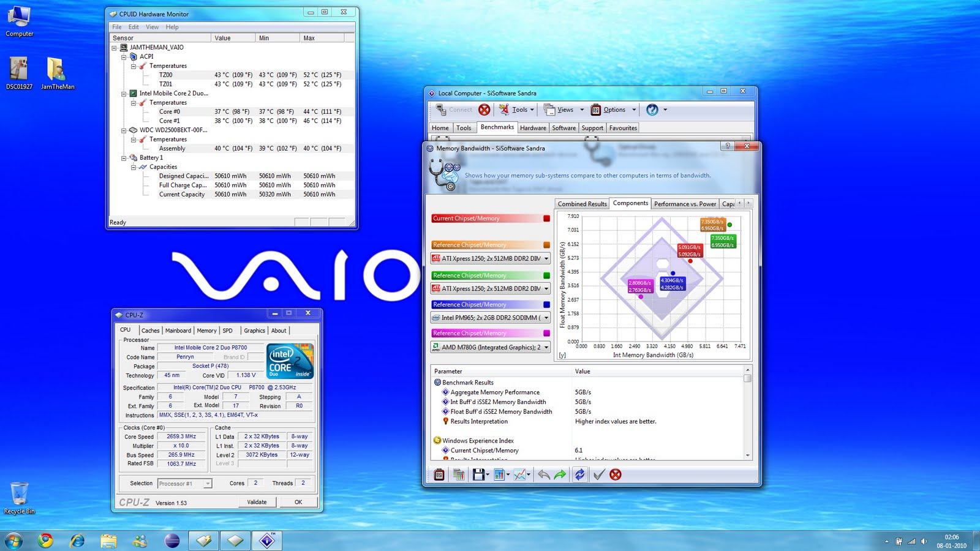Open the orange reference ATI Xpress 1250 combo box

point(491,258)
